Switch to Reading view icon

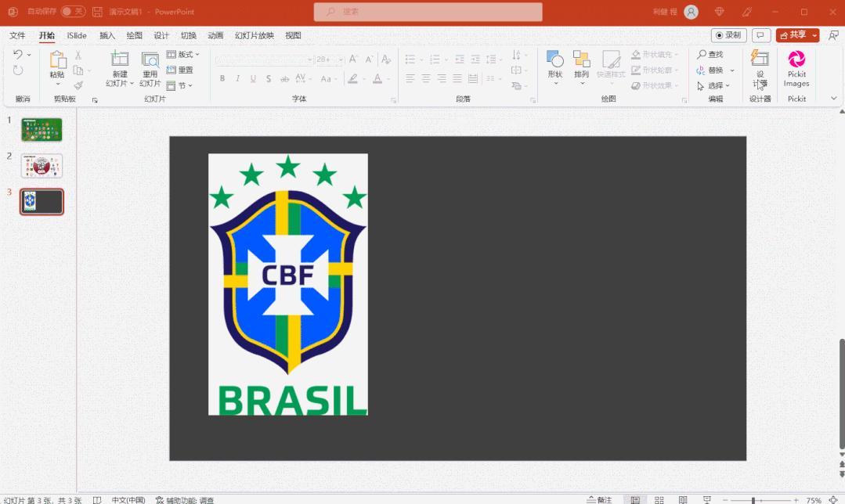[683, 499]
